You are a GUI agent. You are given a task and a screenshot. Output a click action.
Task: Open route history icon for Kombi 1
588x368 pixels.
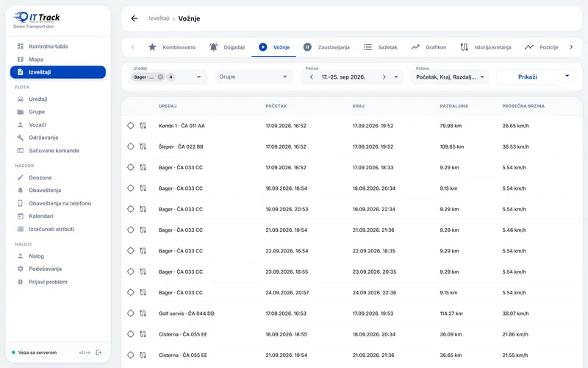click(143, 126)
